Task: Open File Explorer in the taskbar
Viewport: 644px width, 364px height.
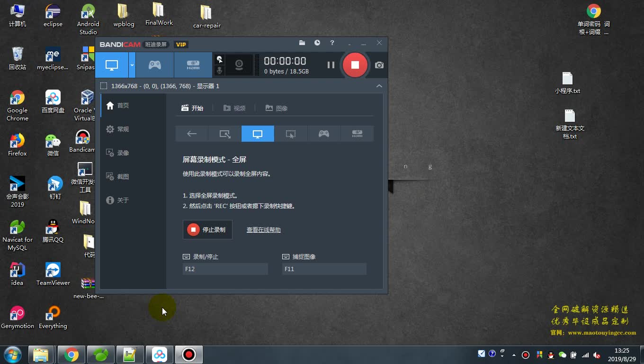Action: (x=41, y=355)
